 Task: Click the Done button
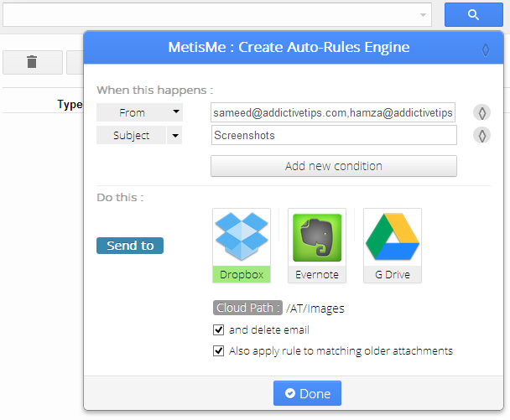307,393
